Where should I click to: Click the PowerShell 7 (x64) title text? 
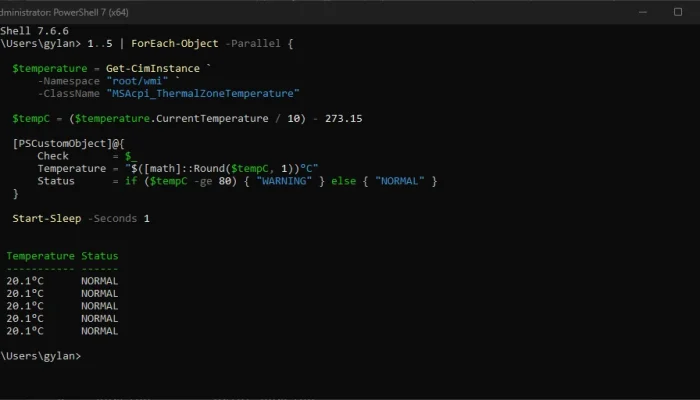[x=91, y=12]
